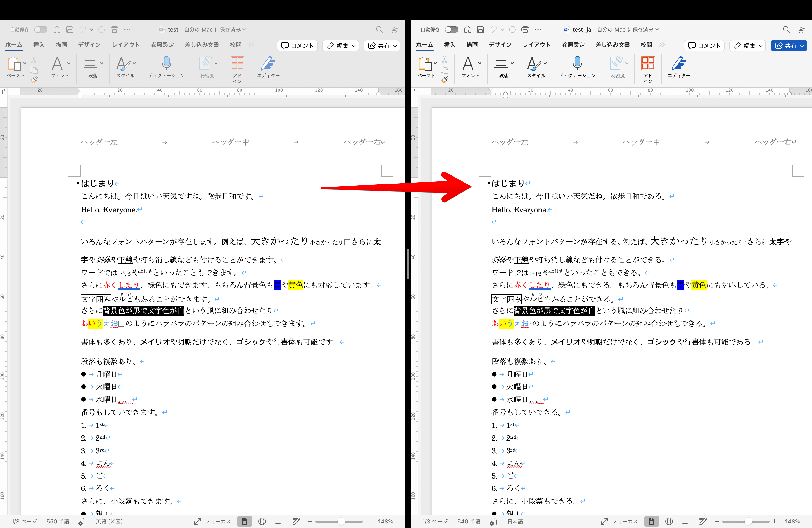Click 英語 (米国) language in left status bar
This screenshot has width=812, height=528.
[109, 522]
